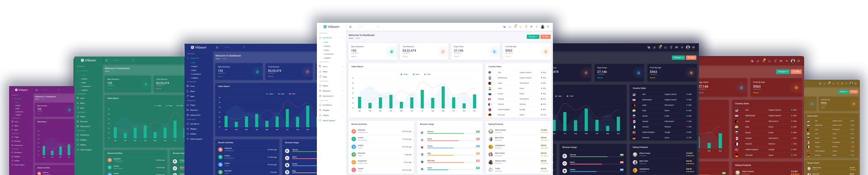Toggle the hamburger menu in the green dashboard
Viewport: 868px width, 175px height.
tap(107, 60)
